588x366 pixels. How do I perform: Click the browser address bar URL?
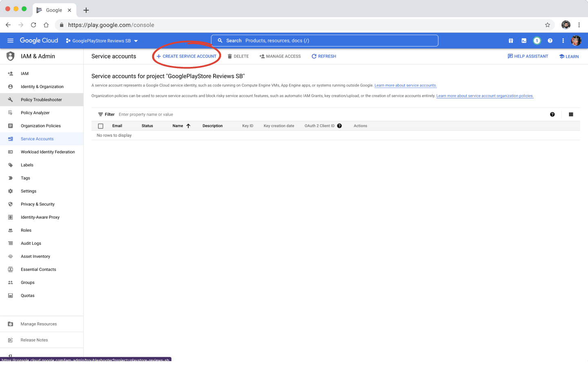pos(111,25)
